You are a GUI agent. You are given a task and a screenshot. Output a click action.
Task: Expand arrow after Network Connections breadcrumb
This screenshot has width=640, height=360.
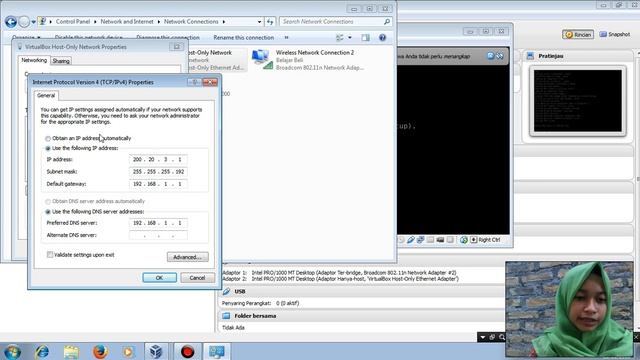pyautogui.click(x=224, y=22)
